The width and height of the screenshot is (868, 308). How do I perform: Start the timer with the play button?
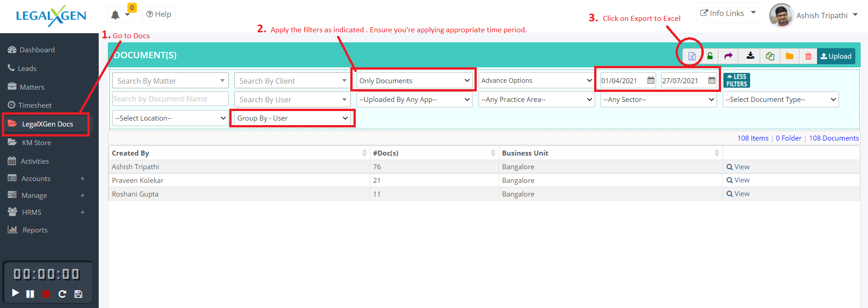[15, 293]
